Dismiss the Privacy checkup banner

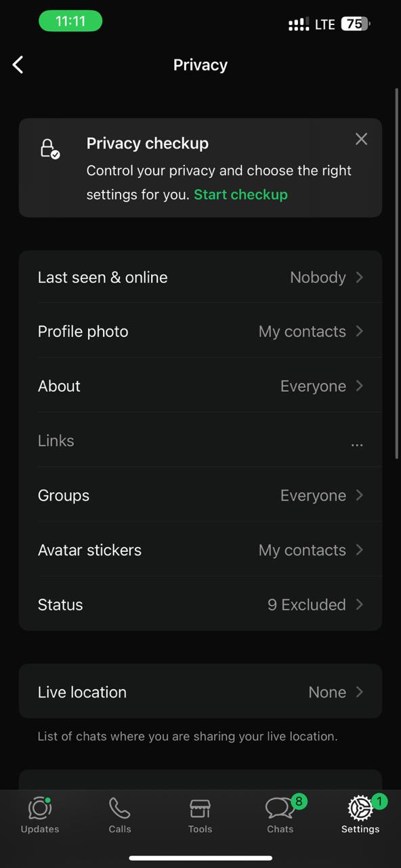361,139
